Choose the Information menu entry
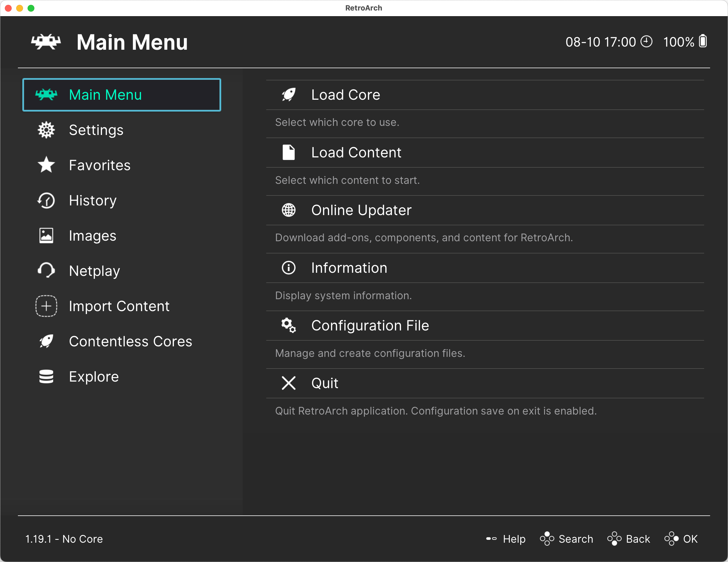 click(x=485, y=268)
